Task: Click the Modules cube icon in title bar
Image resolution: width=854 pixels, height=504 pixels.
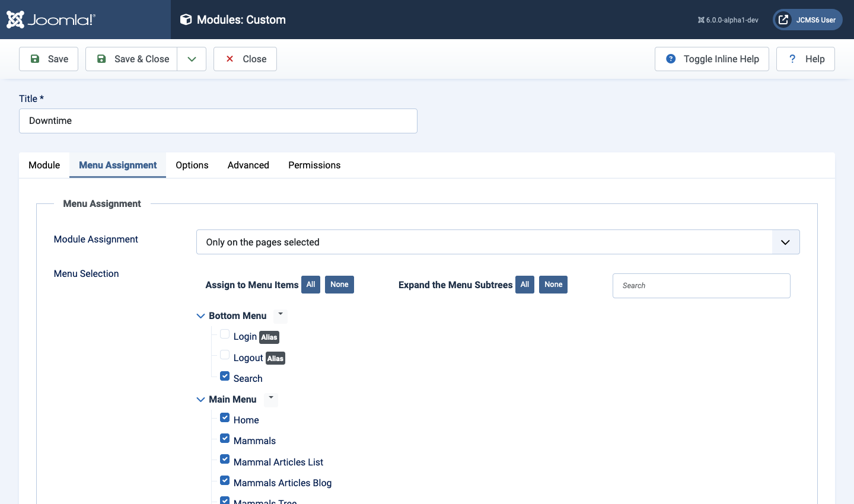Action: tap(186, 20)
